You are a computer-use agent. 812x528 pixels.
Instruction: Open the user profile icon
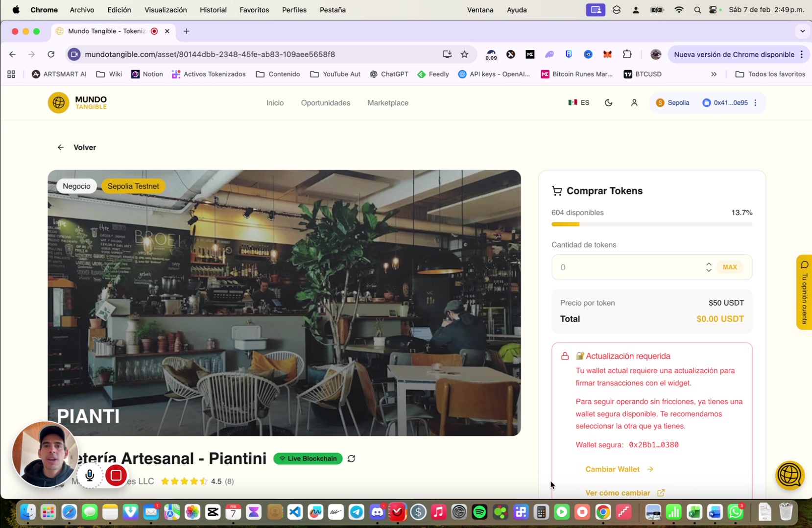point(634,103)
